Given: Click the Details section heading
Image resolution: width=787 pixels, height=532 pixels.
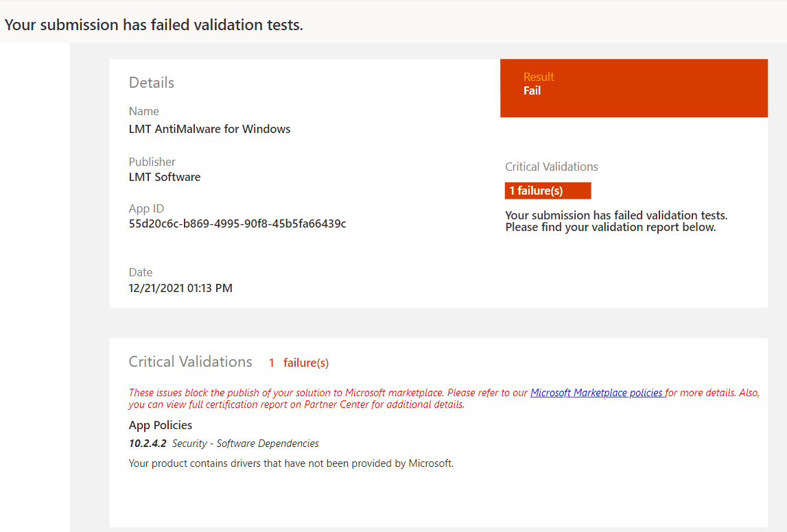Looking at the screenshot, I should pyautogui.click(x=152, y=83).
